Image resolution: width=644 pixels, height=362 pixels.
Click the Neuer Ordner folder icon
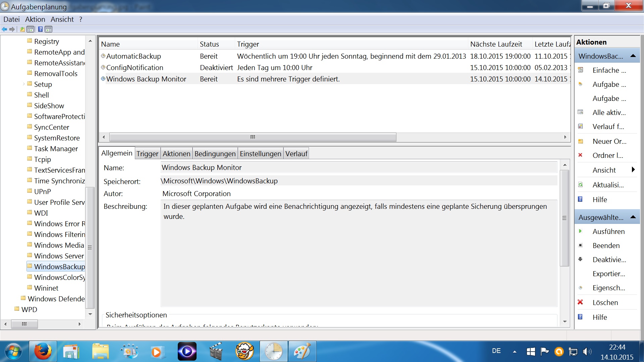click(x=581, y=141)
